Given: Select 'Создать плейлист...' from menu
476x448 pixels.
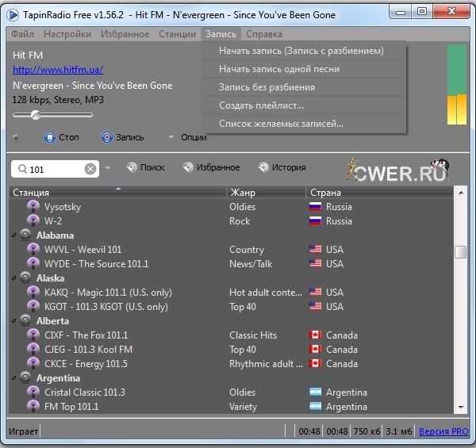Looking at the screenshot, I should (261, 105).
